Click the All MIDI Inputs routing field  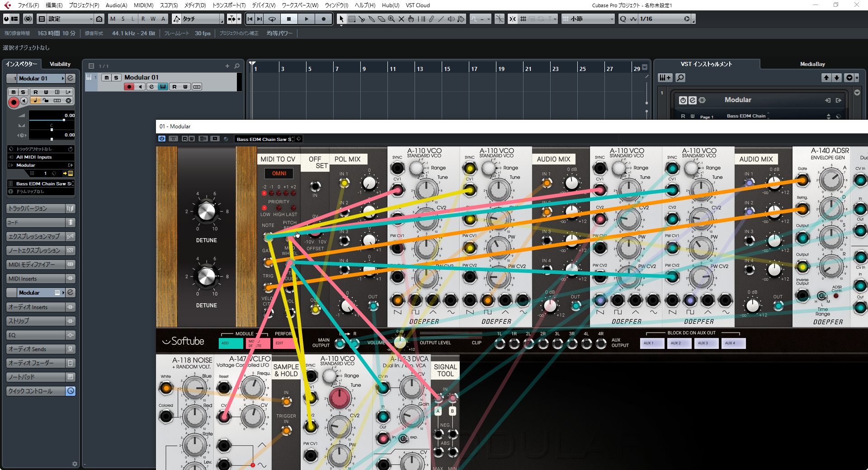click(x=41, y=157)
